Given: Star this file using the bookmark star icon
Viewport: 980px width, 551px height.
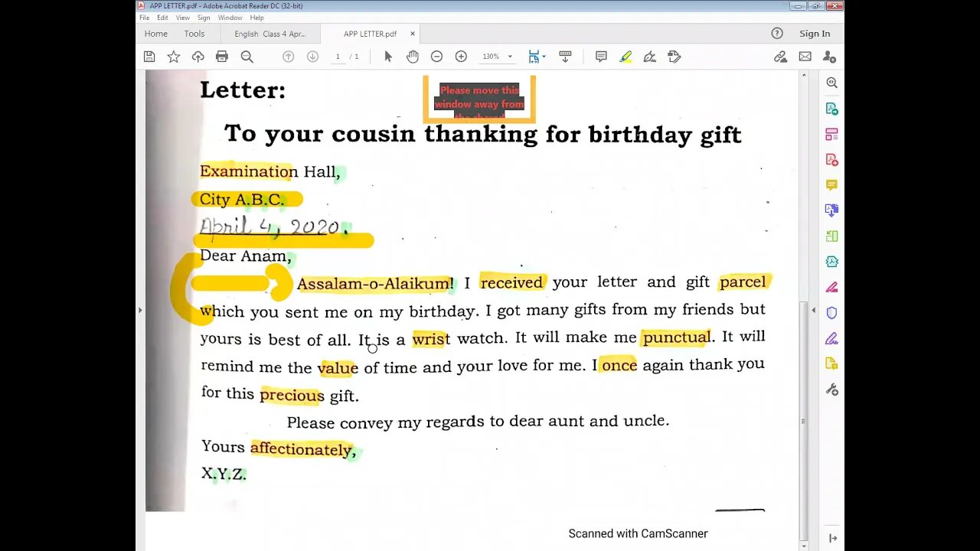Looking at the screenshot, I should 174,57.
